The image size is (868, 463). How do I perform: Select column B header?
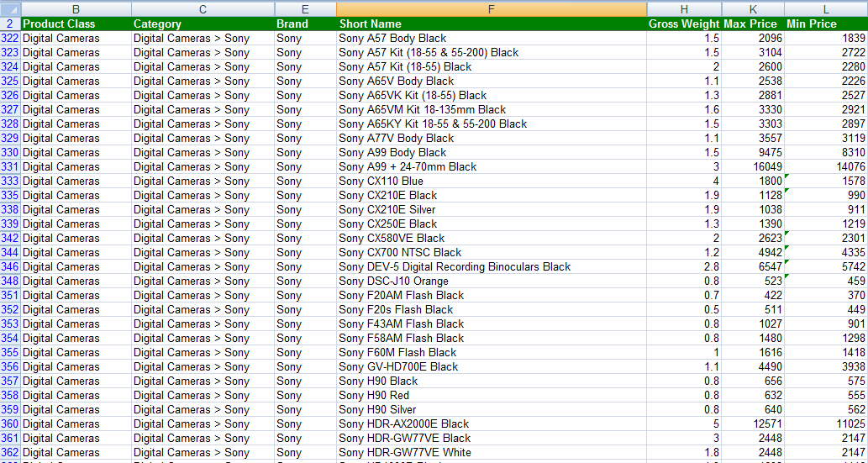tap(76, 8)
